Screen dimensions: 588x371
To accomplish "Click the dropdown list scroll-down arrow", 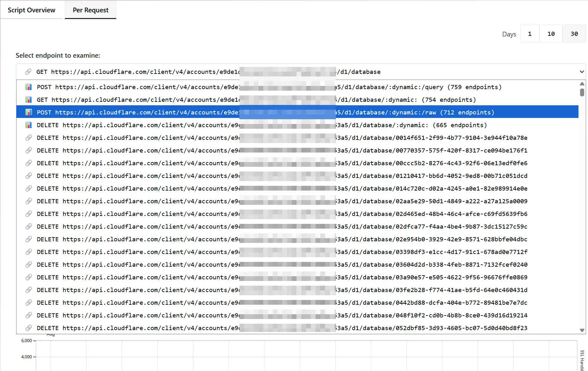I will point(582,330).
